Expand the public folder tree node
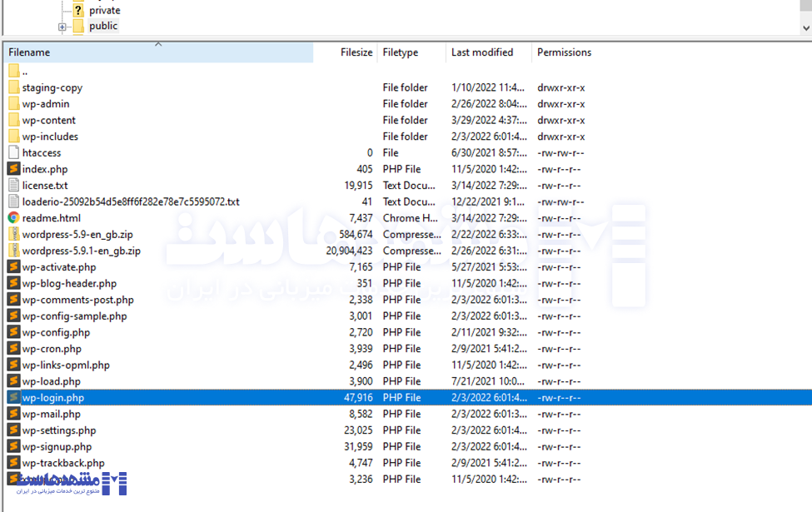 62,27
